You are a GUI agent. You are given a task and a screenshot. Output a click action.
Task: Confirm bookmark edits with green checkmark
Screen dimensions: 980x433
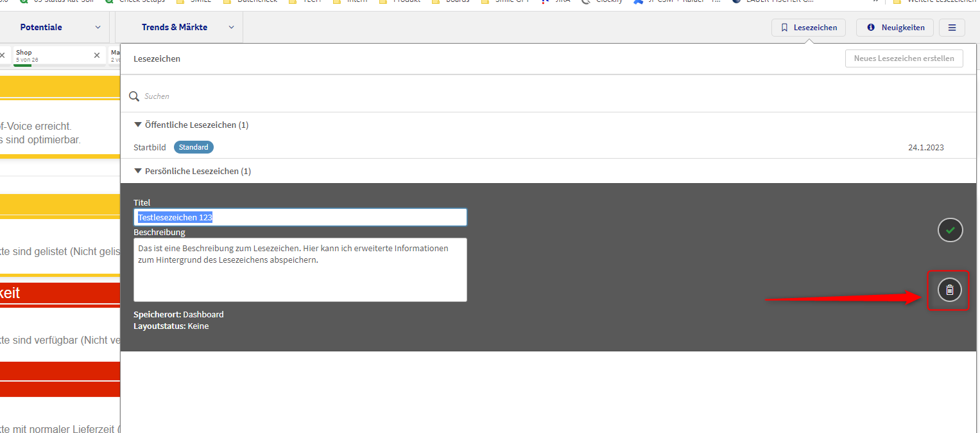click(950, 230)
